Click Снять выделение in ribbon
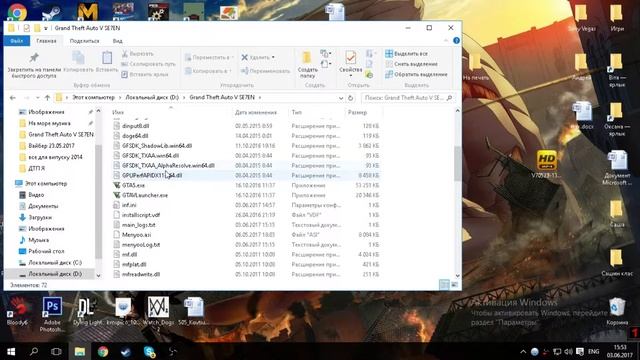The height and width of the screenshot is (360, 640). point(411,64)
